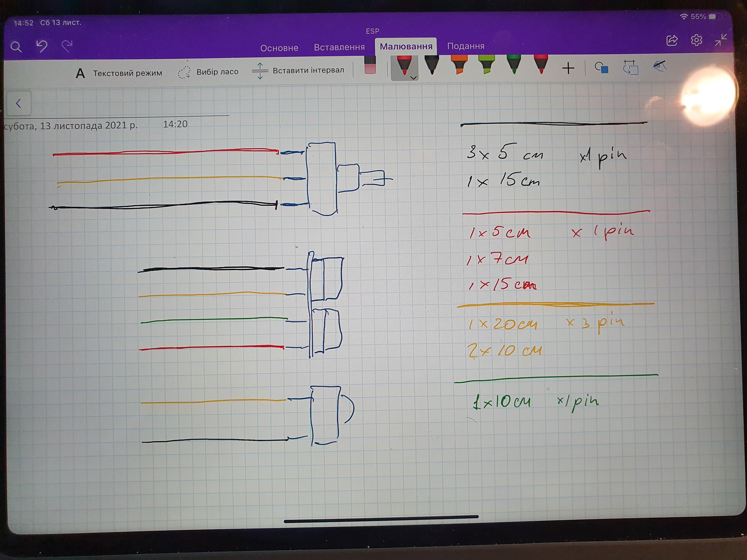
Task: Open the Основне tab
Action: pyautogui.click(x=279, y=48)
